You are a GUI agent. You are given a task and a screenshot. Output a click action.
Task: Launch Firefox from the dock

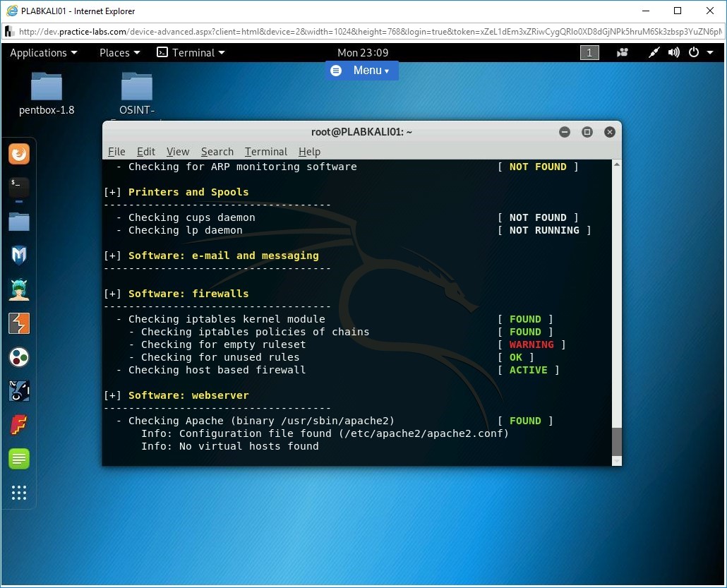click(x=19, y=154)
